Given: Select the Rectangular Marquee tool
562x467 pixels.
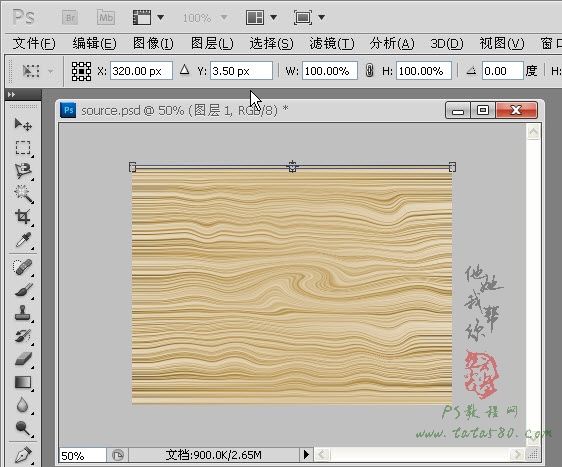Looking at the screenshot, I should (23, 148).
